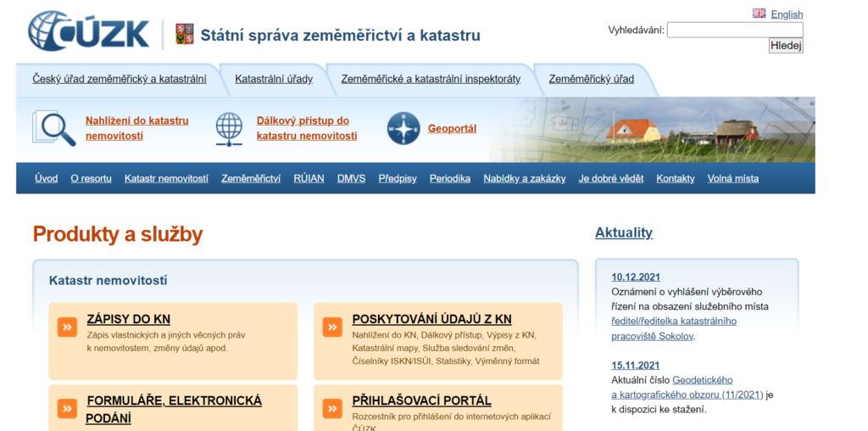
Task: Open PŘIHLAŠOVACÍ PORTÁL heading link
Action: [421, 400]
